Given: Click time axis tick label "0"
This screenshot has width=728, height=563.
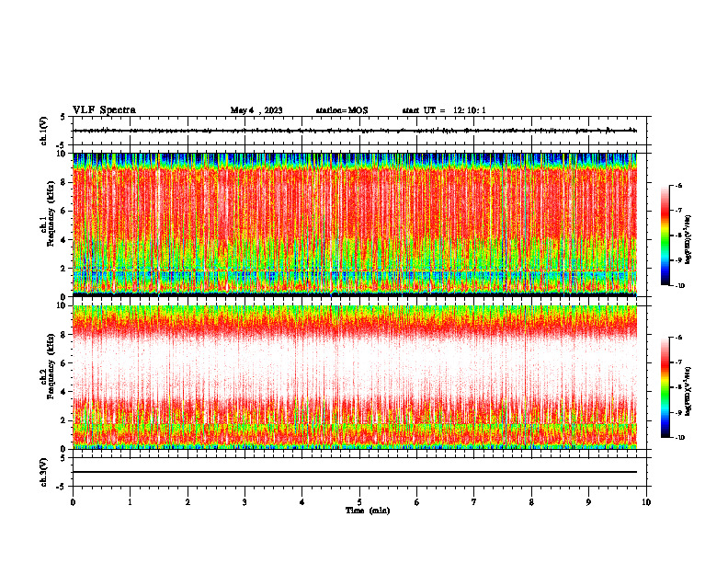Looking at the screenshot, I should click(x=73, y=502).
